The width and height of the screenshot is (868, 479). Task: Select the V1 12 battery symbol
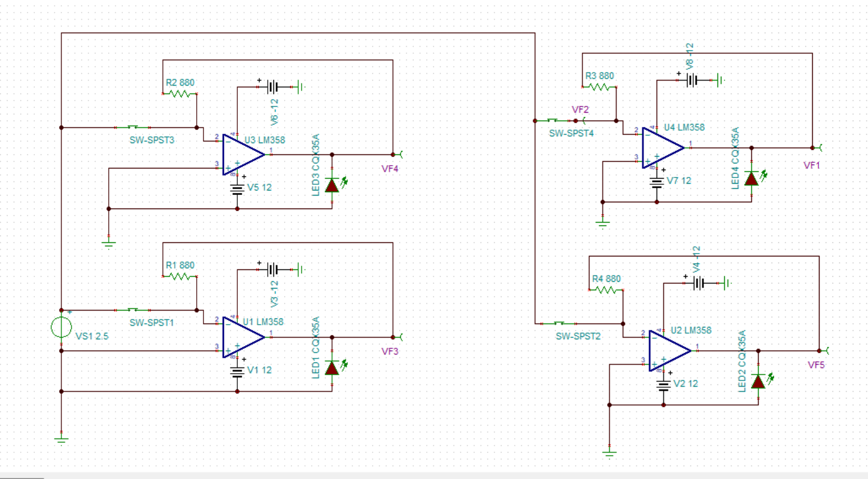(x=237, y=371)
